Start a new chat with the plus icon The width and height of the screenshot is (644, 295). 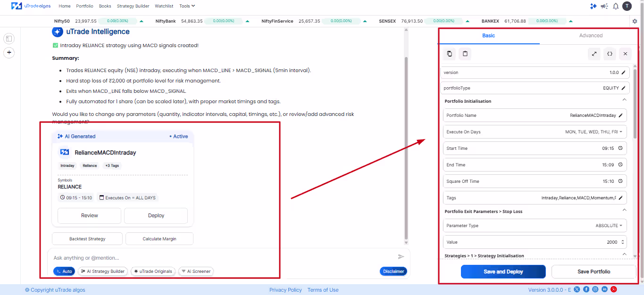[9, 52]
